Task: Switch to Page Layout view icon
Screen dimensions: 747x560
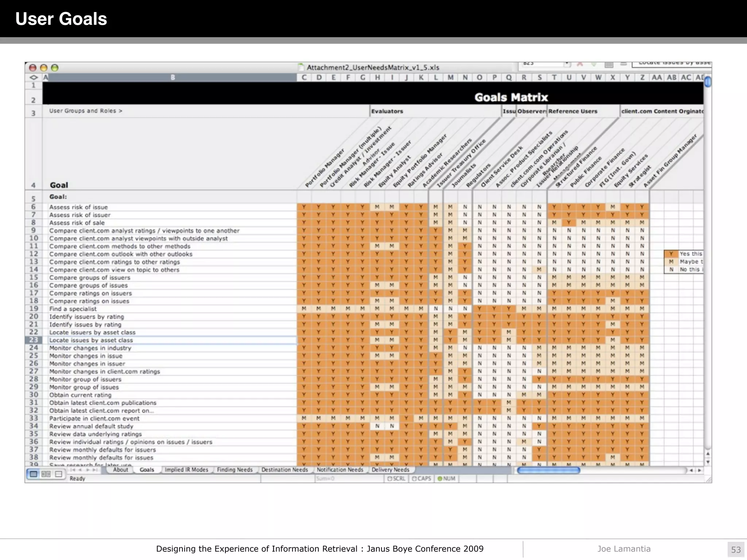Action: point(46,474)
